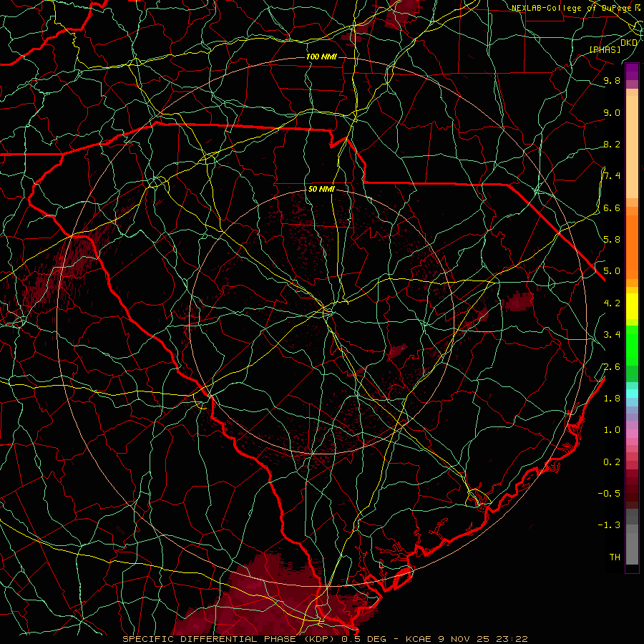Click the -0.5 scale value

pyautogui.click(x=609, y=494)
